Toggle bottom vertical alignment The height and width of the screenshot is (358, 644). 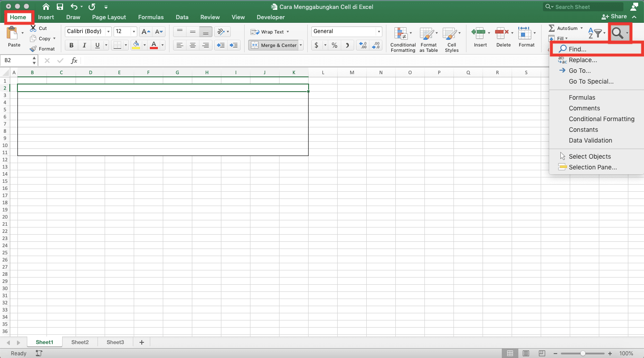(206, 32)
